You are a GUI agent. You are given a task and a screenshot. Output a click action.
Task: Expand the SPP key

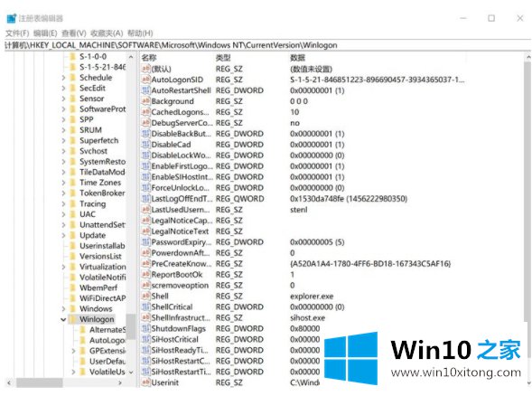[x=63, y=120]
